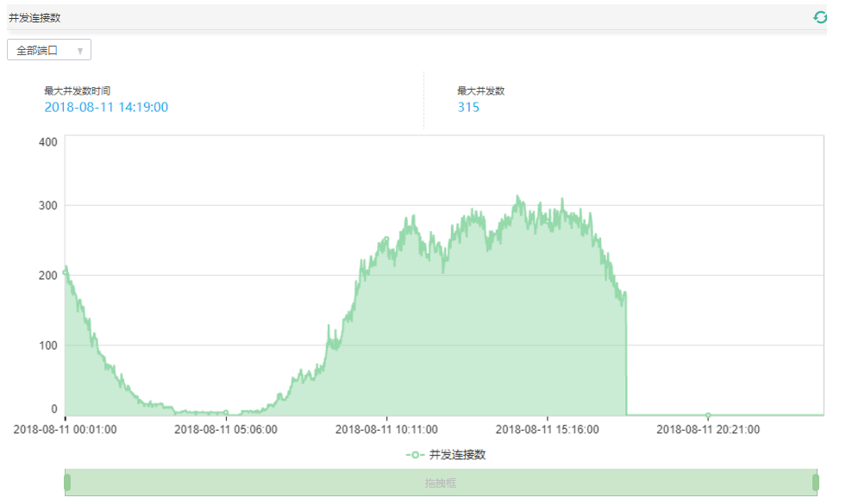
Task: Click the 拖拽框 range bar center
Action: point(441,482)
